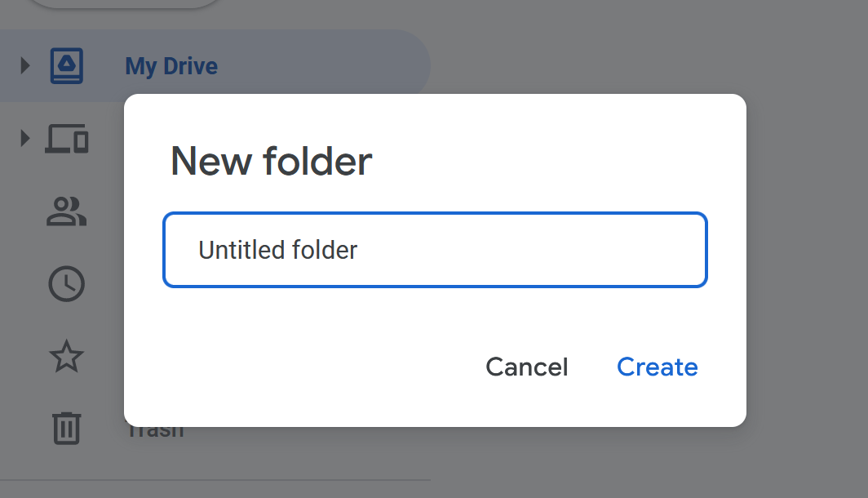Open Recent using the clock icon
Viewport: 868px width, 498px height.
coord(66,284)
